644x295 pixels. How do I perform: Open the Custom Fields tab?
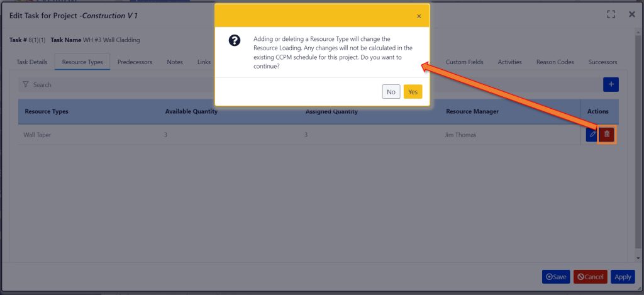point(465,62)
